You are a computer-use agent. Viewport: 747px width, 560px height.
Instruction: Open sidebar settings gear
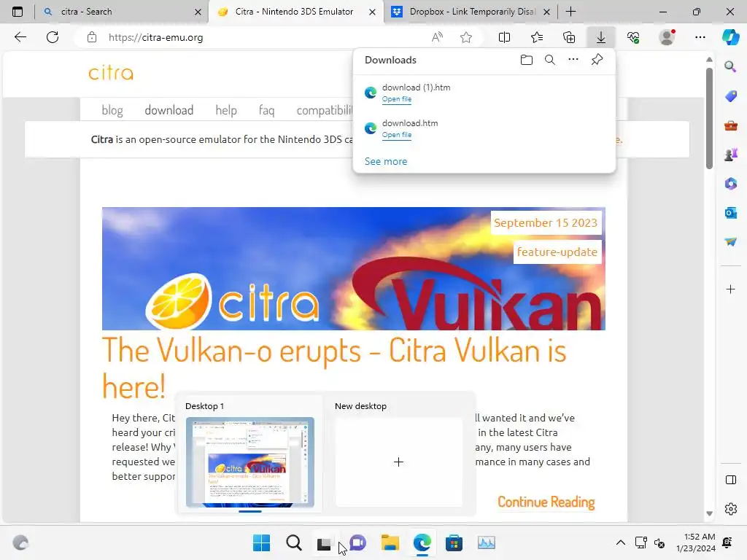point(730,509)
